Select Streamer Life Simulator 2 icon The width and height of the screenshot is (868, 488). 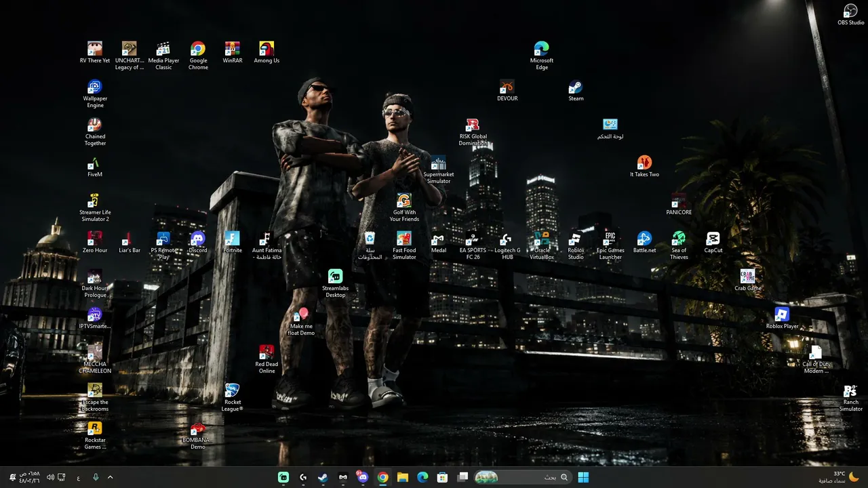(x=95, y=207)
